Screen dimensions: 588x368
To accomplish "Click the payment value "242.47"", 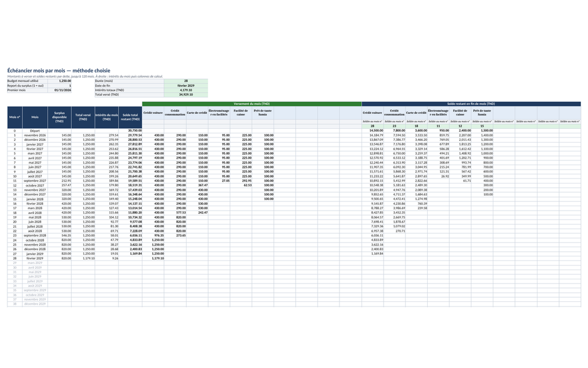I will click(203, 213).
